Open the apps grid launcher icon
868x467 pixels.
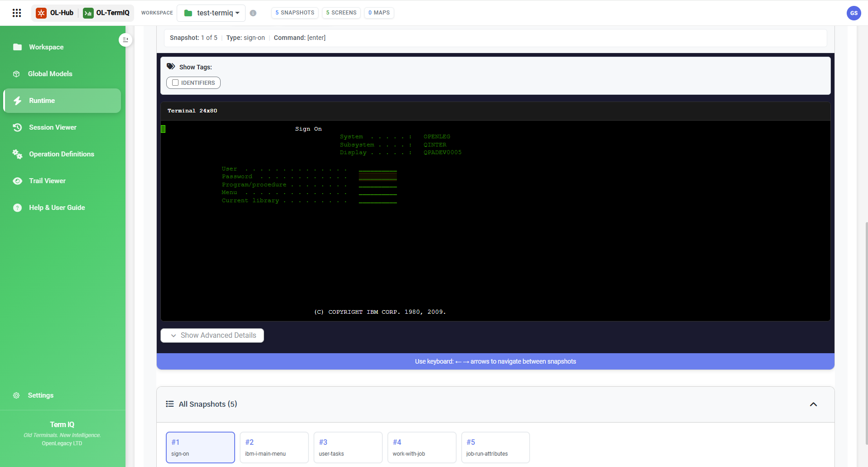click(x=17, y=13)
